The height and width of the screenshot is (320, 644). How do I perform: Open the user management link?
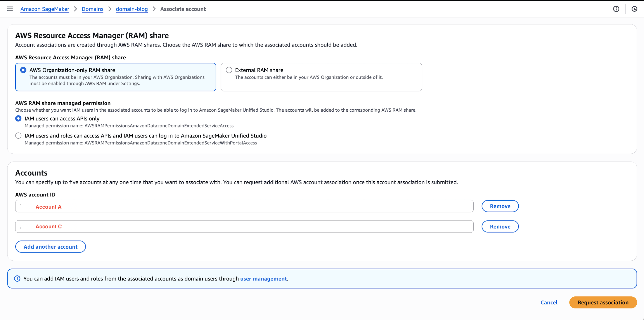[x=263, y=279]
